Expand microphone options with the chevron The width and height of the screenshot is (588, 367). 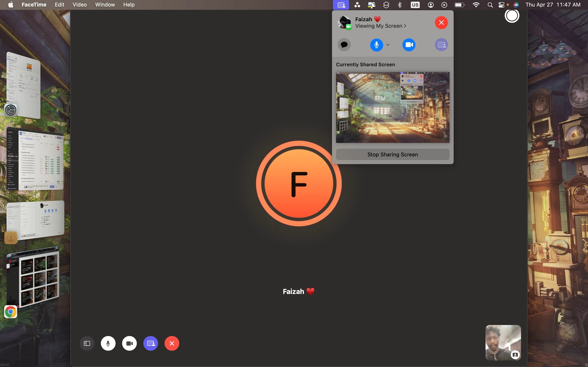click(388, 45)
